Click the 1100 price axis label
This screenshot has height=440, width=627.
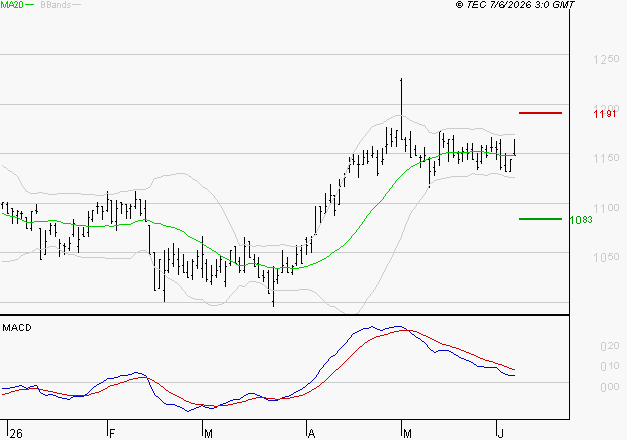click(606, 208)
